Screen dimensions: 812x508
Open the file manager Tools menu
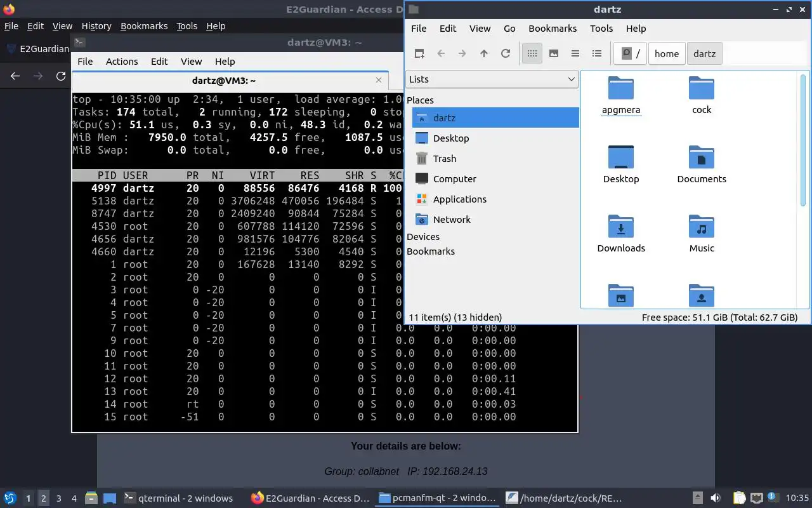click(601, 29)
